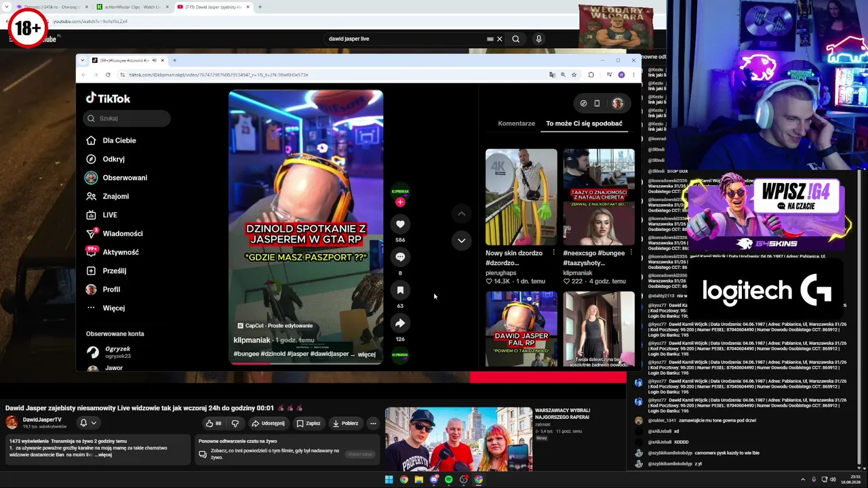Image resolution: width=868 pixels, height=488 pixels.
Task: Like the TikTok video with heart icon
Action: (400, 224)
